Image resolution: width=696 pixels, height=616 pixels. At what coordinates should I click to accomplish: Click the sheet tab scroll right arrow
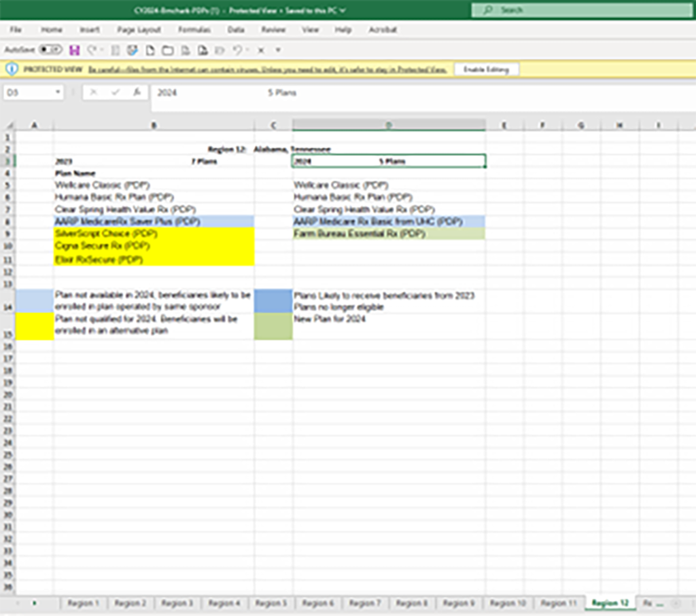click(34, 603)
